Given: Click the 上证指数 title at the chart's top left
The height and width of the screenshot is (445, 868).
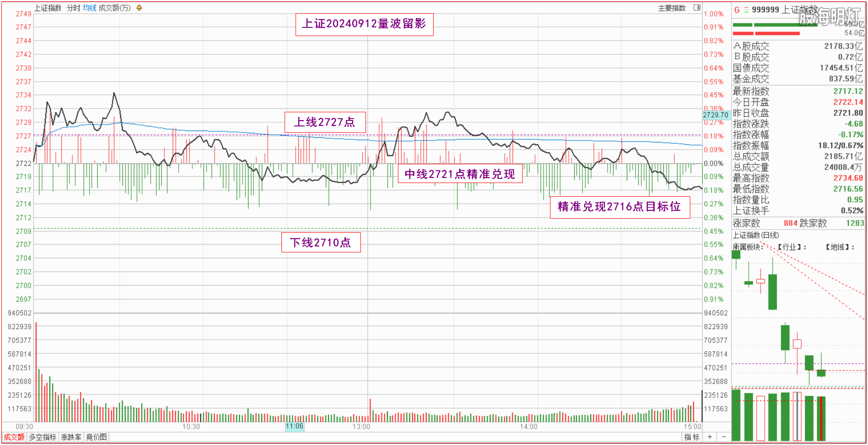Looking at the screenshot, I should (x=48, y=8).
